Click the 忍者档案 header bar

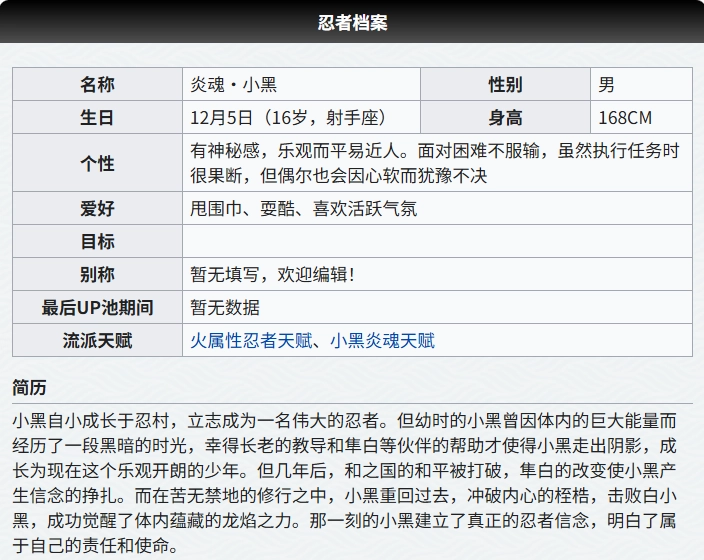point(352,22)
